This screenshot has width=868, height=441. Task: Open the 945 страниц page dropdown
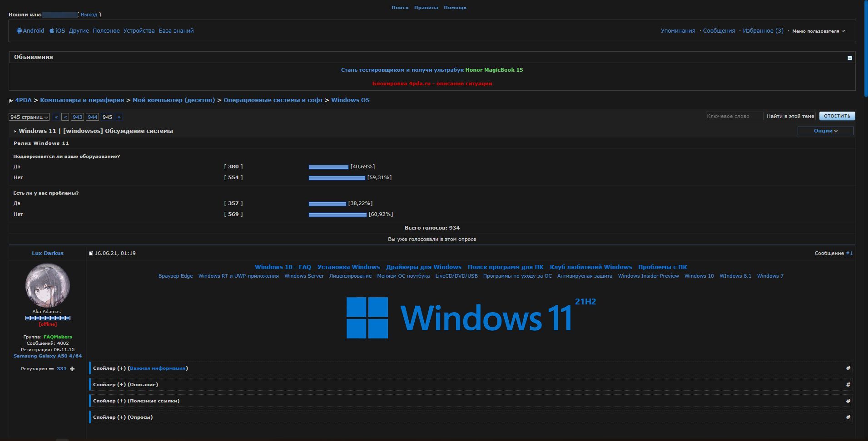(x=29, y=117)
